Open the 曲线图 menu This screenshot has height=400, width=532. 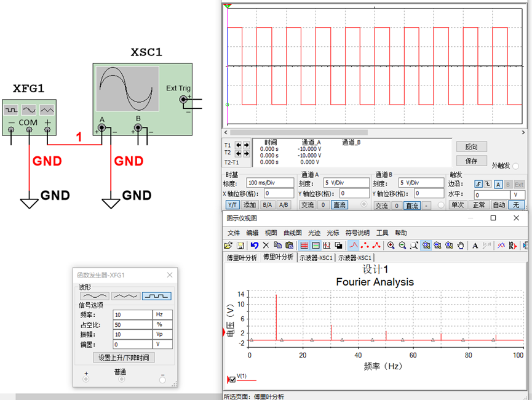click(x=292, y=233)
